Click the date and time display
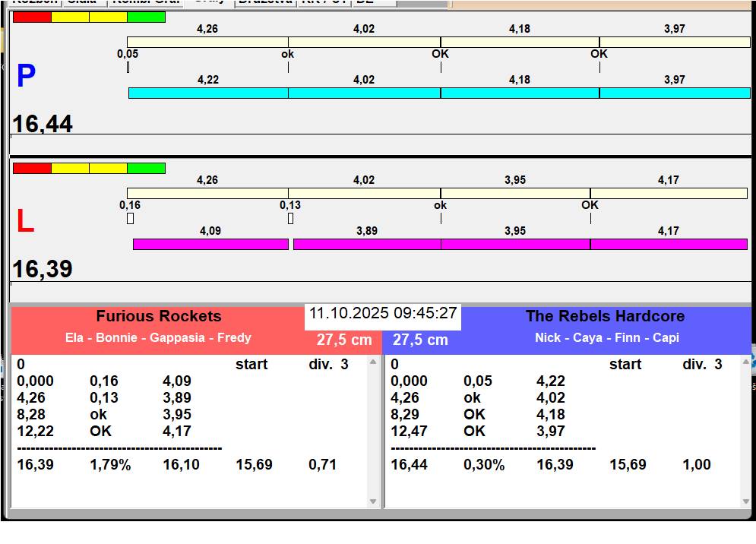The width and height of the screenshot is (756, 544). click(x=382, y=314)
